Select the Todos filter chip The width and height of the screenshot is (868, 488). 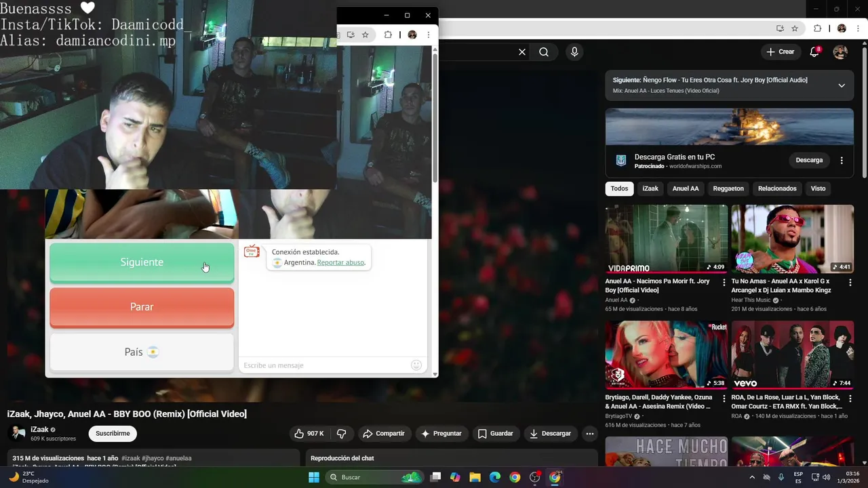[619, 188]
